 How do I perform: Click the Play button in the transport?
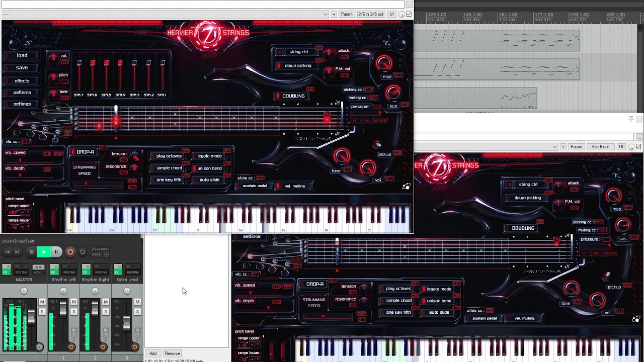pos(44,252)
